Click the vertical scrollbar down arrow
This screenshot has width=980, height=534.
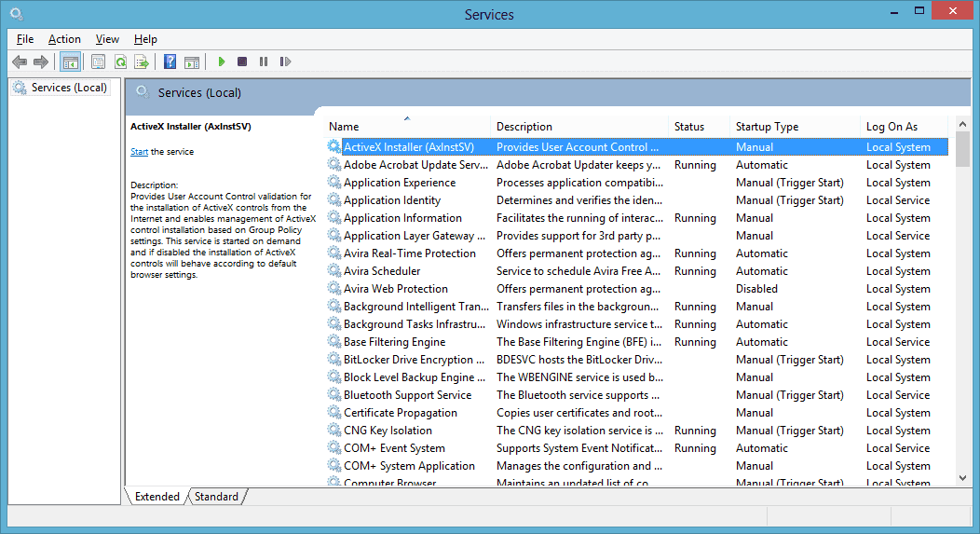(x=963, y=478)
